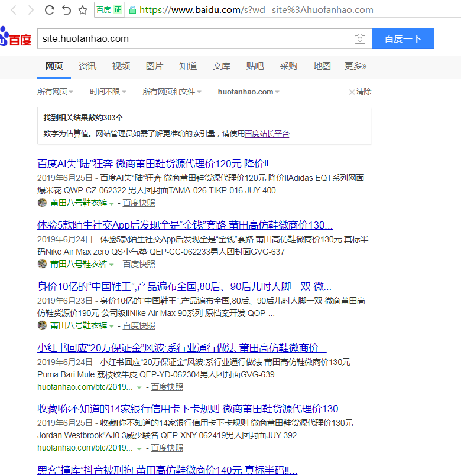Open the 地图 tab
Image resolution: width=461 pixels, height=476 pixels.
coord(322,66)
